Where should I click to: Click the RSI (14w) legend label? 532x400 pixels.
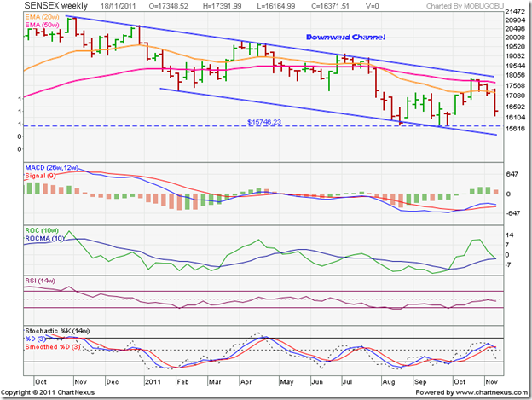[40, 281]
